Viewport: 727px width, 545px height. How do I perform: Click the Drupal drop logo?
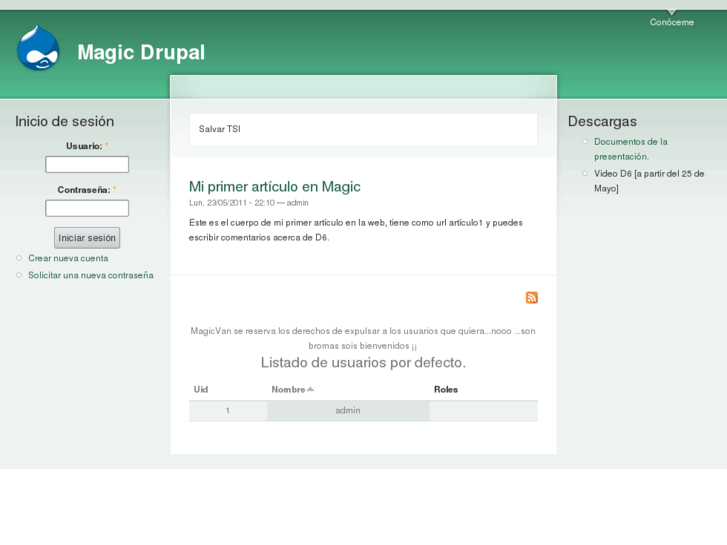pos(38,49)
